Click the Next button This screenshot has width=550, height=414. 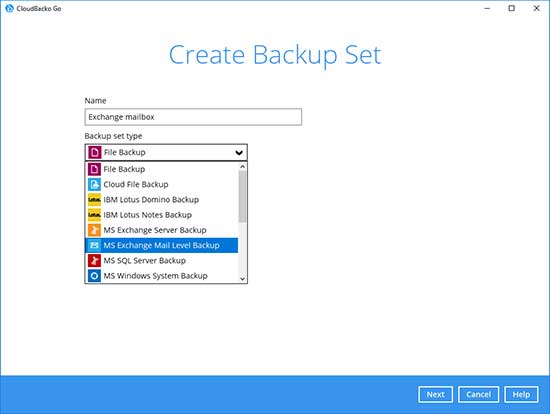pos(435,395)
